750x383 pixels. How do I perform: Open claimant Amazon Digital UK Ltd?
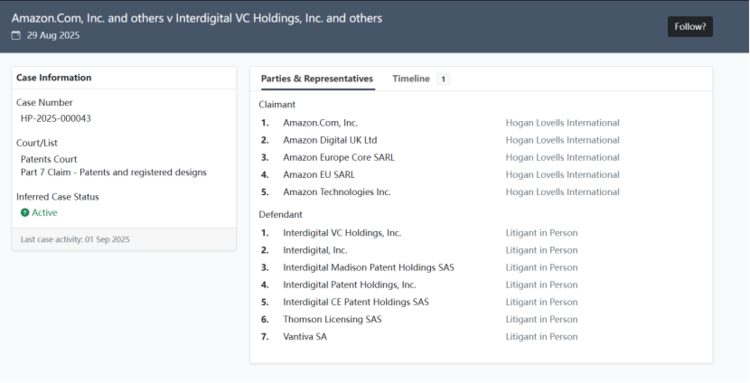pyautogui.click(x=330, y=140)
